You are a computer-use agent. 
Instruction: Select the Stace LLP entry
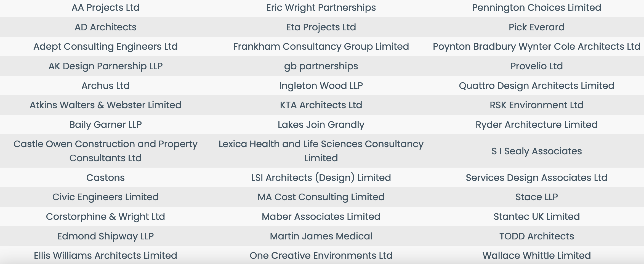[x=536, y=197]
